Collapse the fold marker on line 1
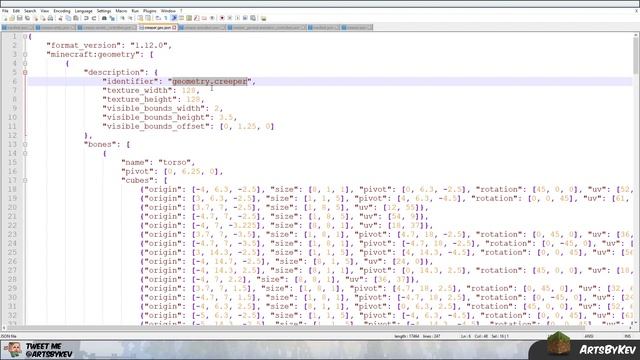Screen dimensions: 640x360 click(x=25, y=36)
